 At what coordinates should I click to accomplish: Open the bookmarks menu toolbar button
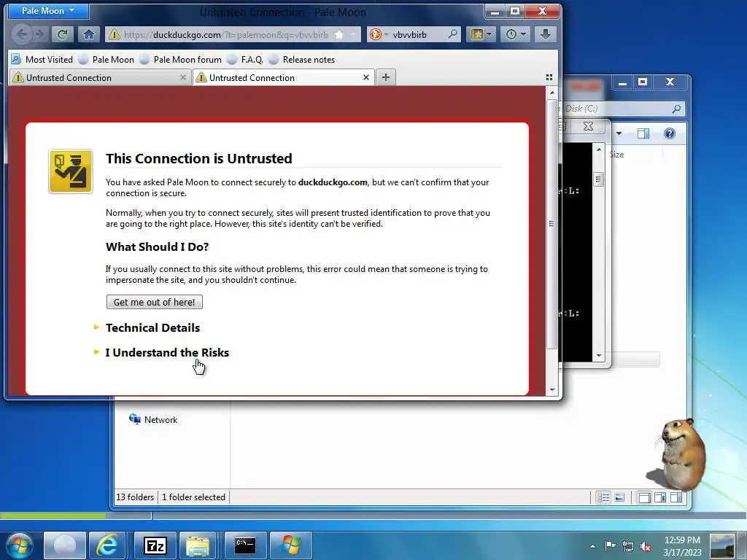(x=481, y=34)
